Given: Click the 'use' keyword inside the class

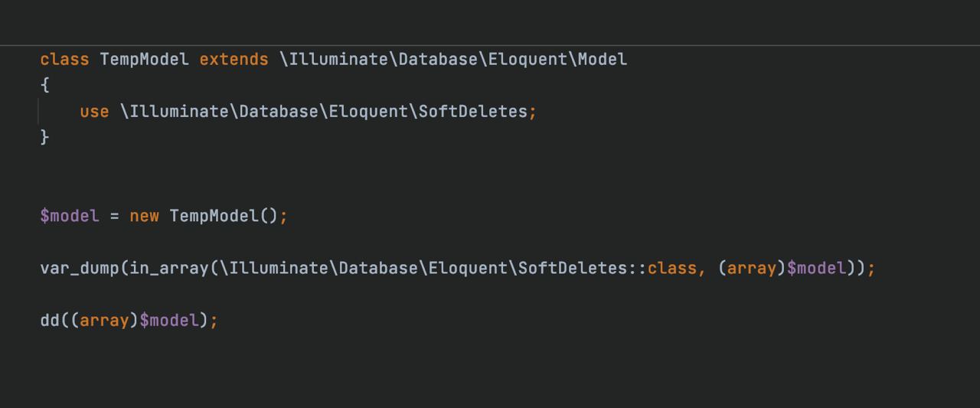Looking at the screenshot, I should pyautogui.click(x=94, y=112).
